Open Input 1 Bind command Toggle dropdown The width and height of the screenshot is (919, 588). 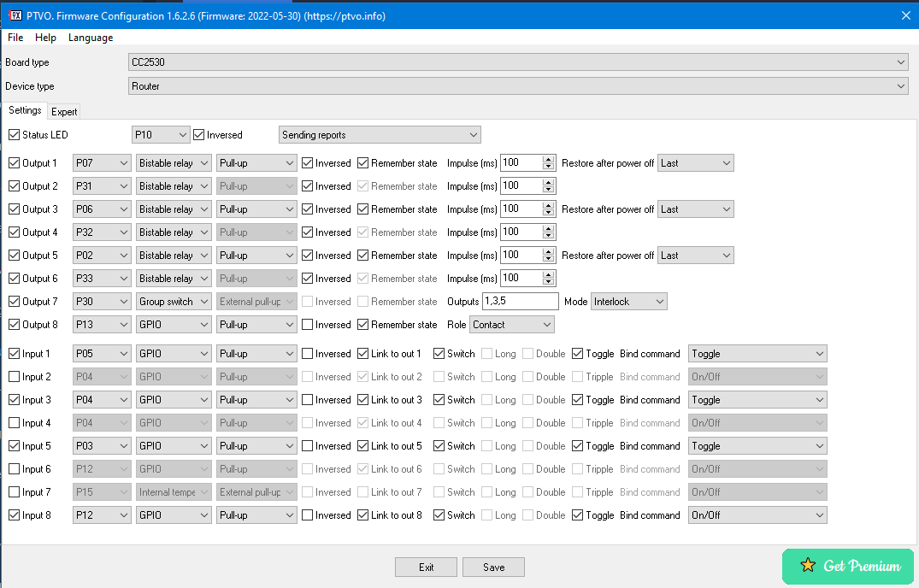tap(757, 354)
